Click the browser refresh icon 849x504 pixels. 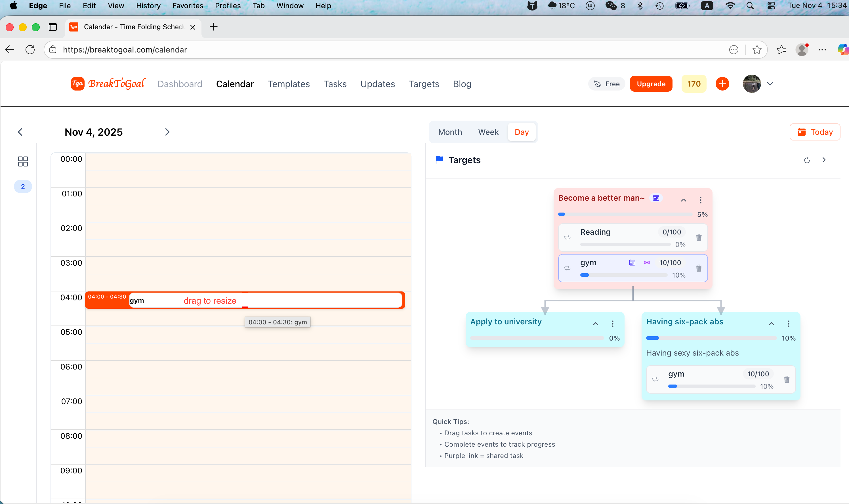pos(30,50)
